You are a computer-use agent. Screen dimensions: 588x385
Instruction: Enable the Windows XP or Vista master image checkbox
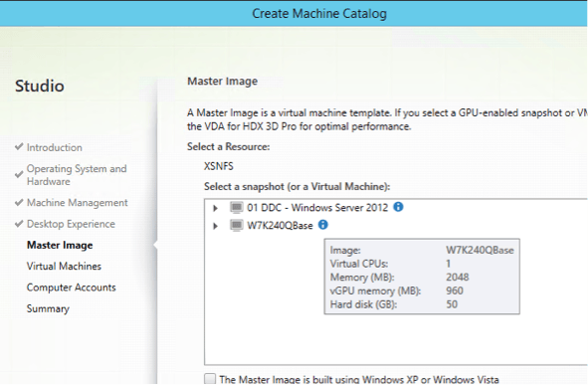click(210, 379)
